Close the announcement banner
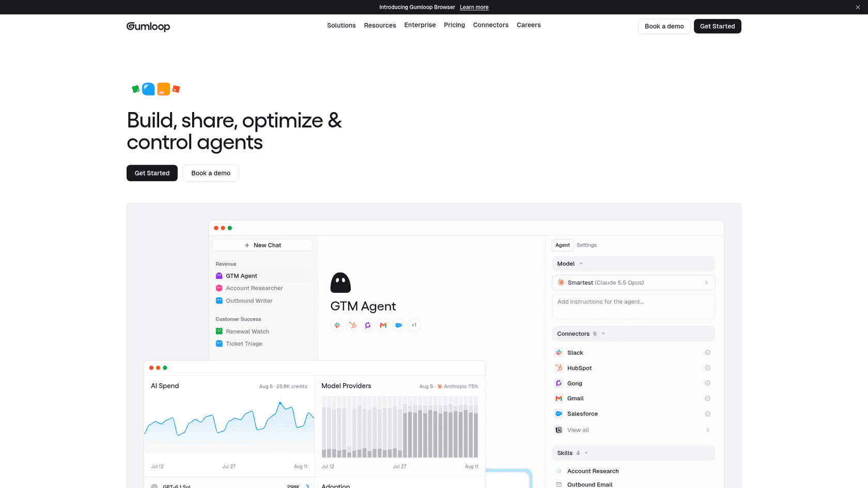 coord(858,7)
